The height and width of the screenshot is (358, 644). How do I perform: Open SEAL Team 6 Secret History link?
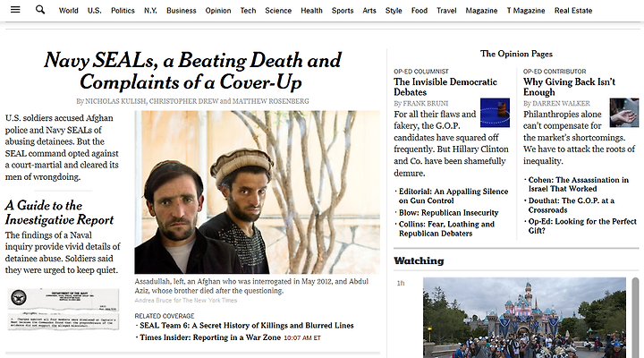click(x=247, y=326)
